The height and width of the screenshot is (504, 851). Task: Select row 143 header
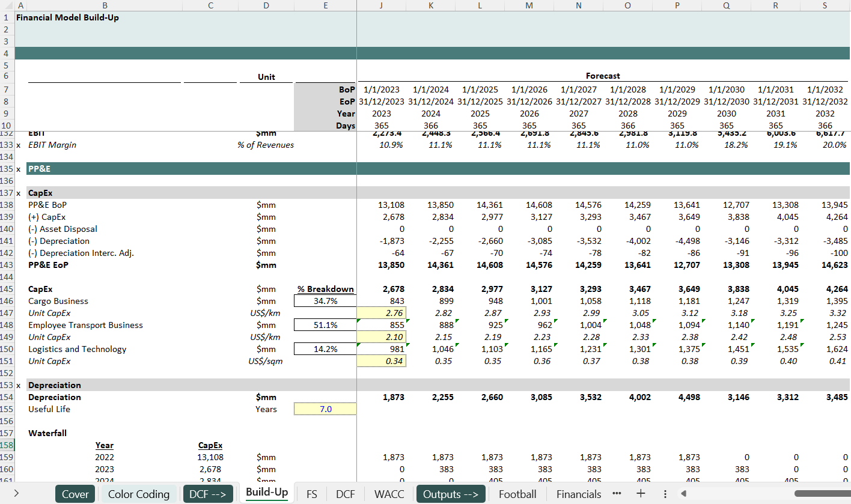pos(6,265)
